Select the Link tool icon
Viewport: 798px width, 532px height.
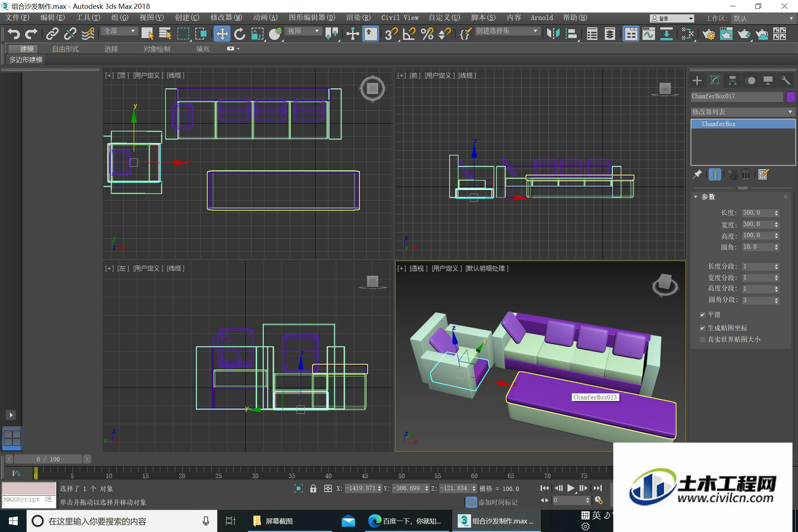point(52,34)
